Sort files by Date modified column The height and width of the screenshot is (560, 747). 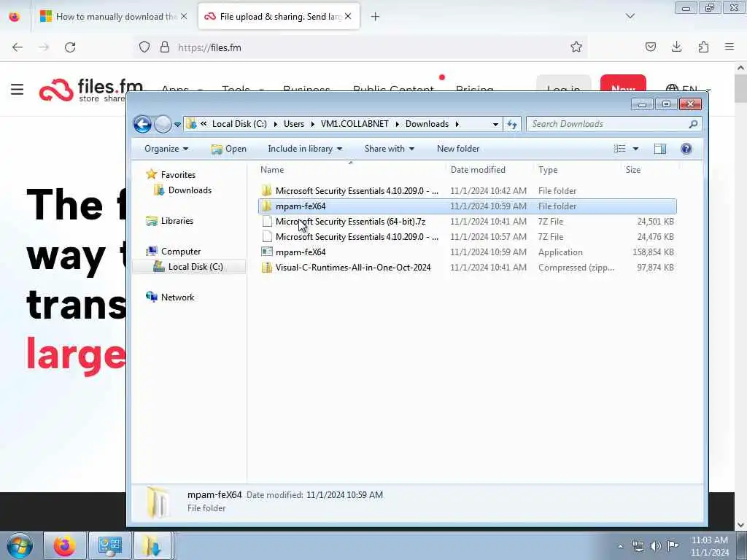click(x=478, y=169)
